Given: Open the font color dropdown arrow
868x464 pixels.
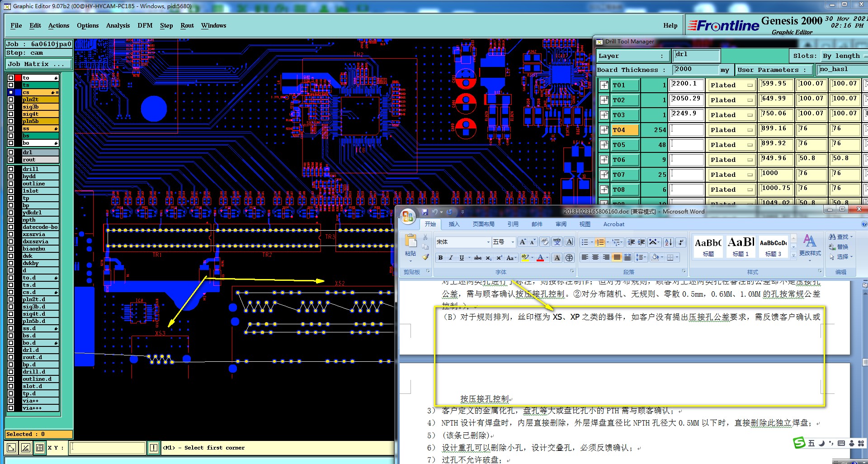Looking at the screenshot, I should 547,258.
